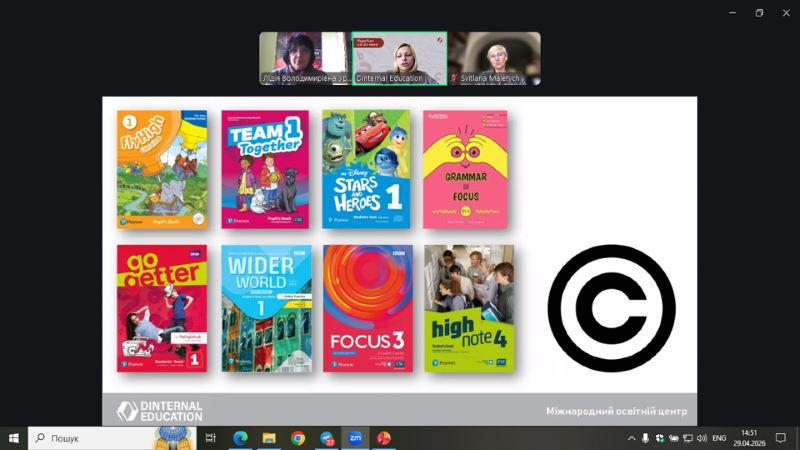Click the Stars and Heroes 1 book cover

point(366,169)
